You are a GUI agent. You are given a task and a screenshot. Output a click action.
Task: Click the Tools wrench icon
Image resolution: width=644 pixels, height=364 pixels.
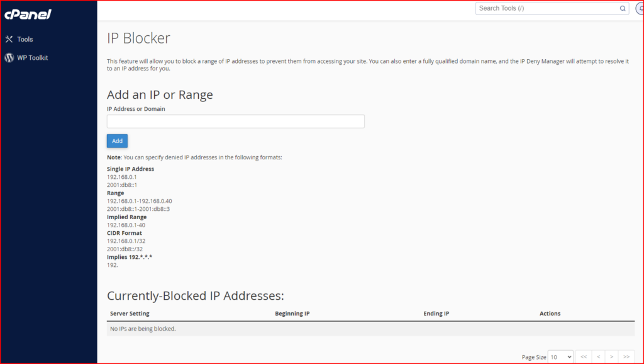9,39
